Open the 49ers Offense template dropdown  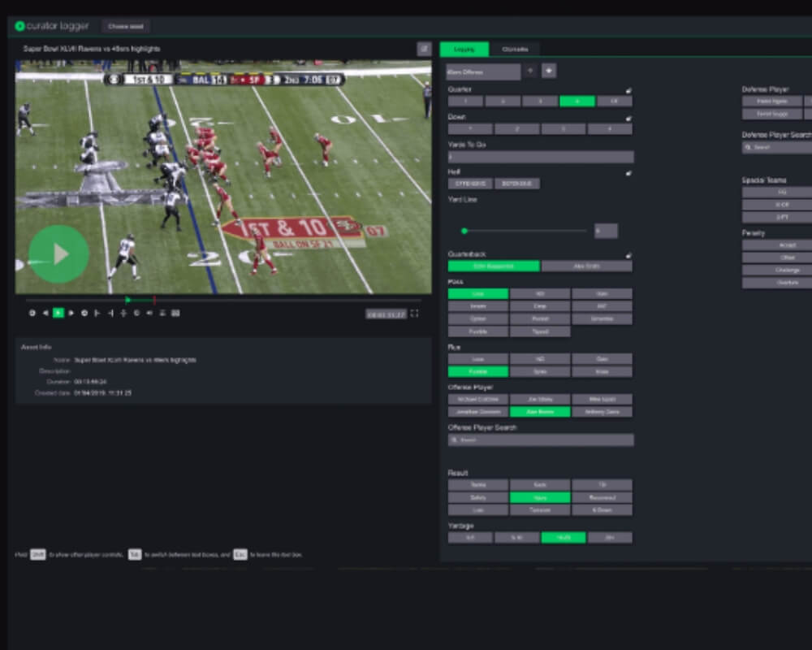pos(484,72)
